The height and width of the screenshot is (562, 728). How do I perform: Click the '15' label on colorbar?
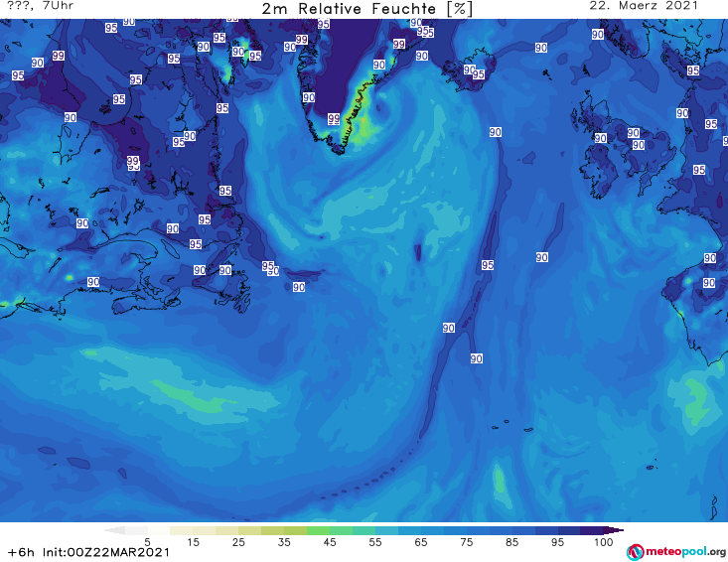click(x=193, y=542)
